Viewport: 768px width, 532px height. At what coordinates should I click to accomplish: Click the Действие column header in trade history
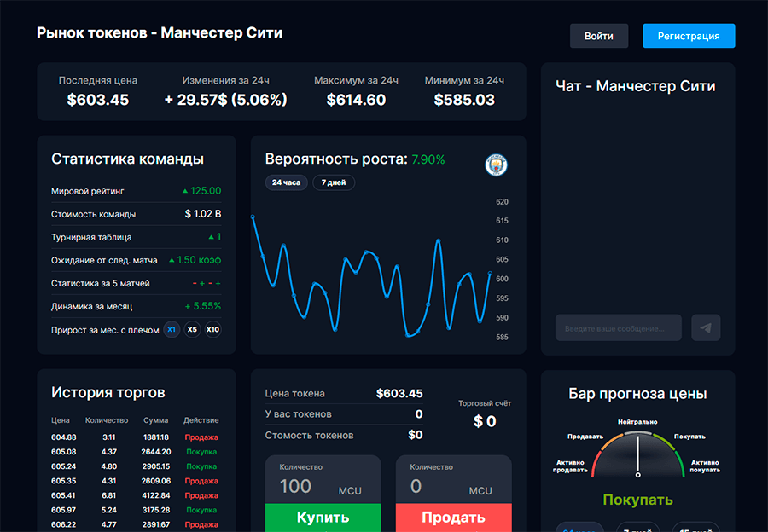[x=201, y=420]
